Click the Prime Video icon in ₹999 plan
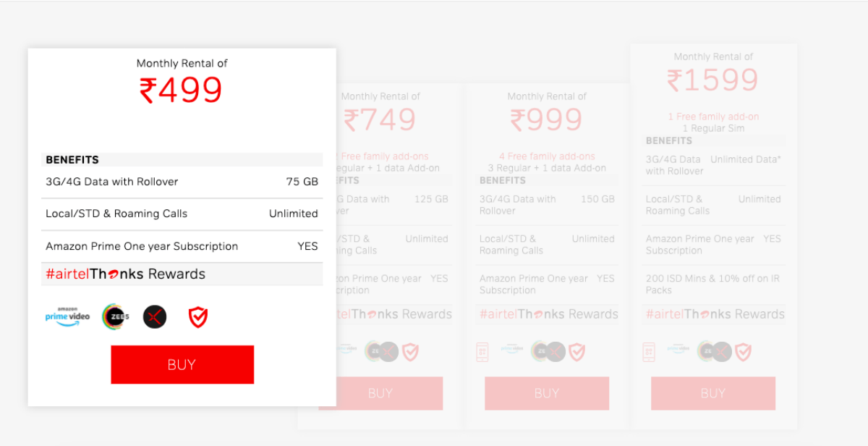The width and height of the screenshot is (868, 446). tap(512, 349)
